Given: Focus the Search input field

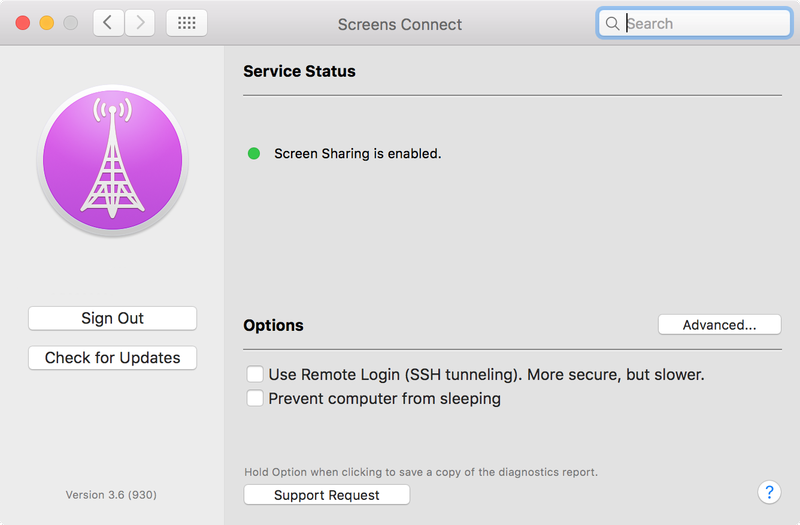Looking at the screenshot, I should pos(694,23).
